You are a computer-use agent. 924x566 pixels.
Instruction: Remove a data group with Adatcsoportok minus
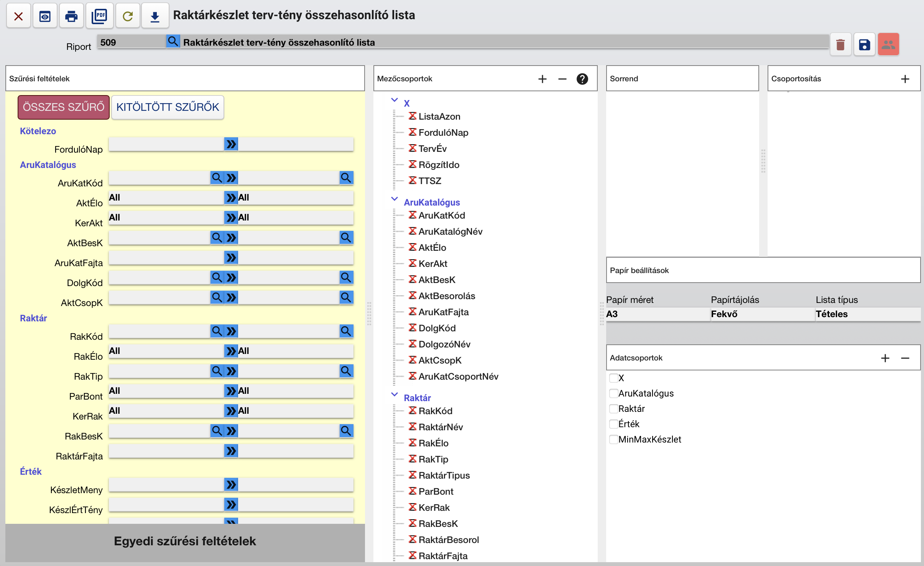(x=905, y=358)
